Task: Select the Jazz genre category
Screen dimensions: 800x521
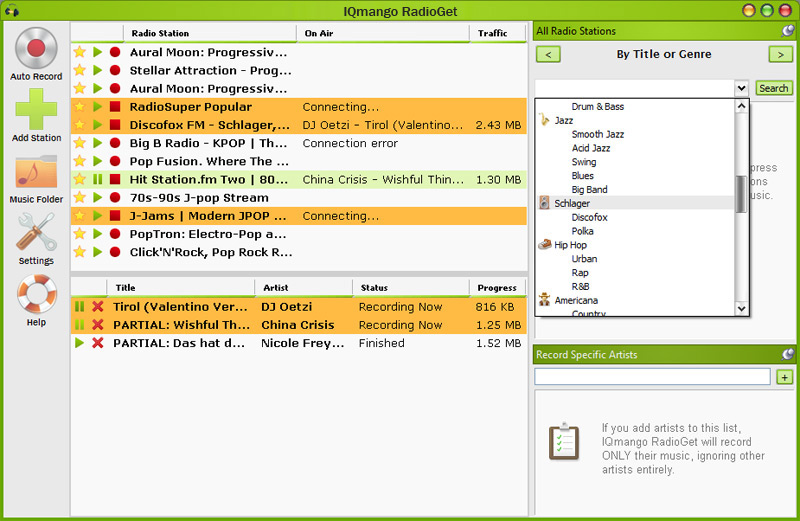Action: pos(564,120)
